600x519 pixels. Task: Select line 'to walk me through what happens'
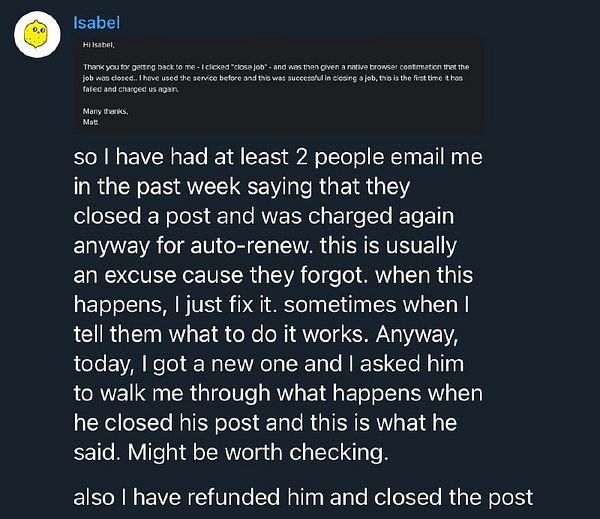tap(278, 393)
